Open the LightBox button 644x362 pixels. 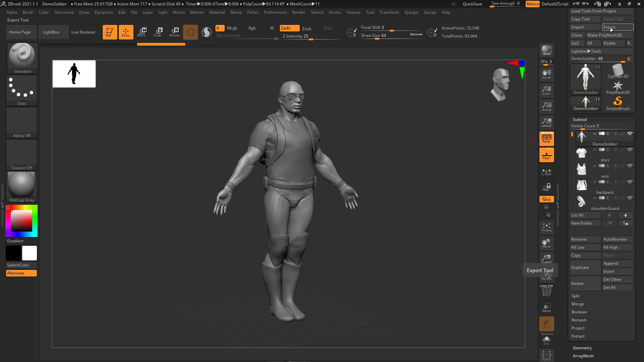54,32
